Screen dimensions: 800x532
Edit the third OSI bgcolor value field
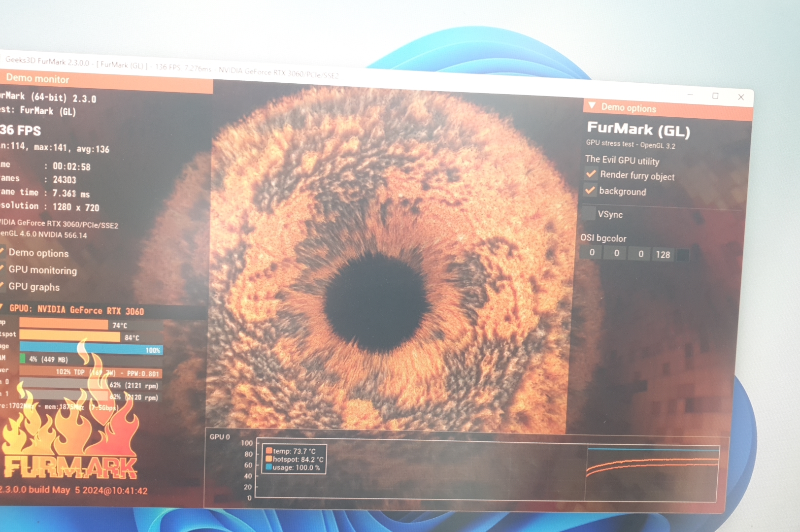[x=640, y=254]
